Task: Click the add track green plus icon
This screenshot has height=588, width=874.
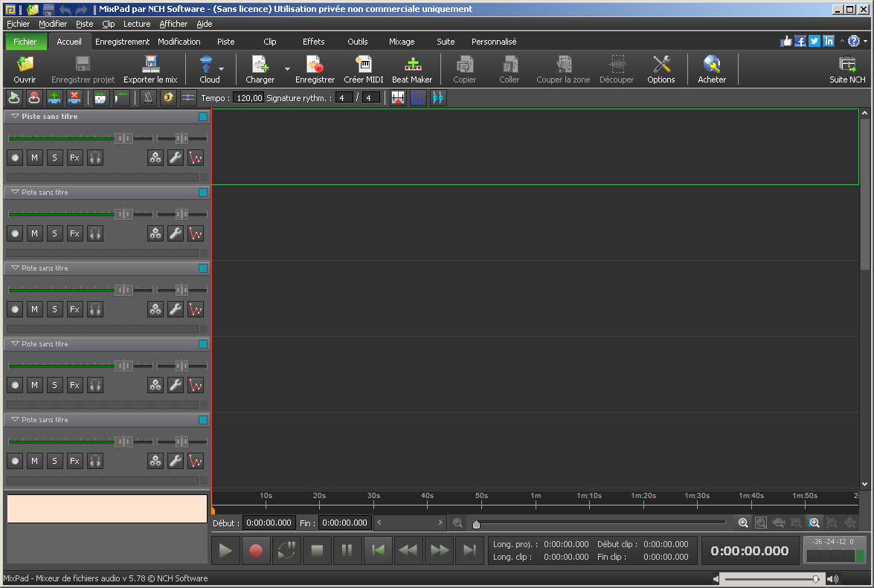Action: pos(54,98)
